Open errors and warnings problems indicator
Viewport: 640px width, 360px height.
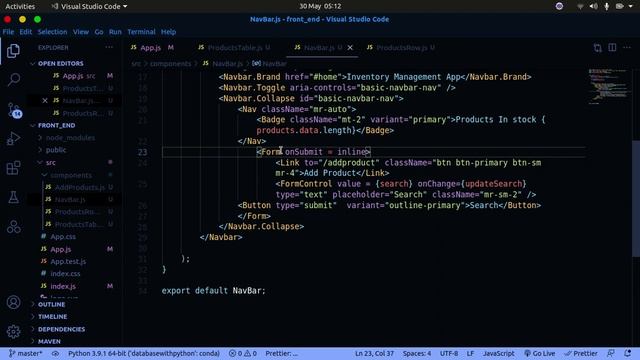(x=242, y=353)
